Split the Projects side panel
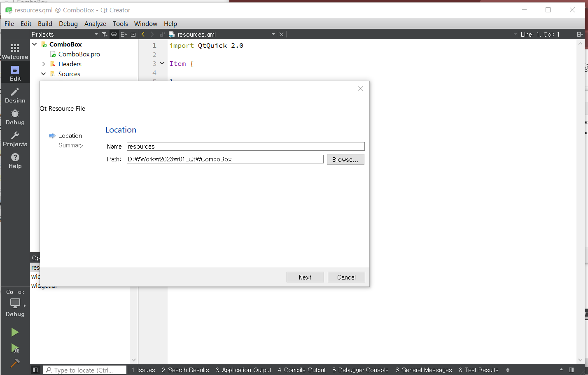The width and height of the screenshot is (588, 375). click(124, 34)
